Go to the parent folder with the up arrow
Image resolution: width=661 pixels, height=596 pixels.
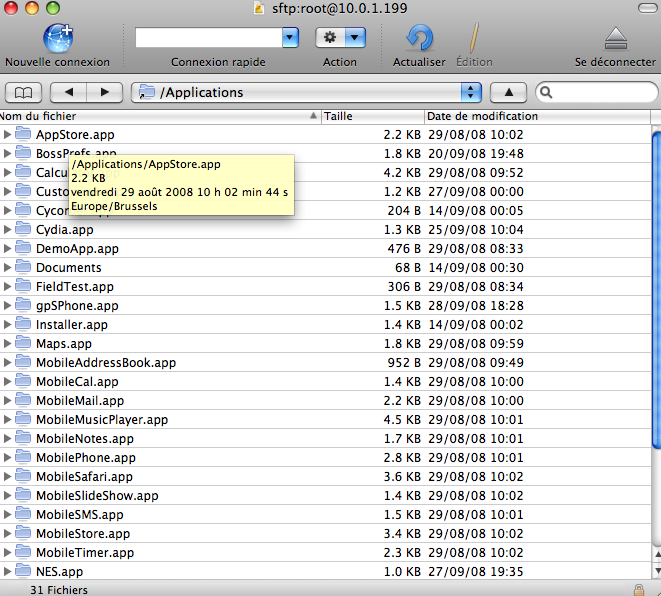[508, 92]
